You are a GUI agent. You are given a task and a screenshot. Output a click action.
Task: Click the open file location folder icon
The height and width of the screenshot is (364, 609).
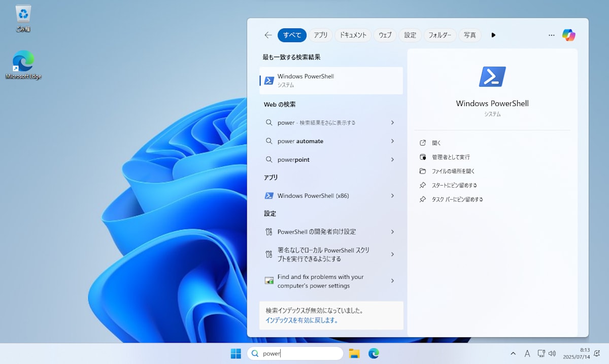[423, 171]
